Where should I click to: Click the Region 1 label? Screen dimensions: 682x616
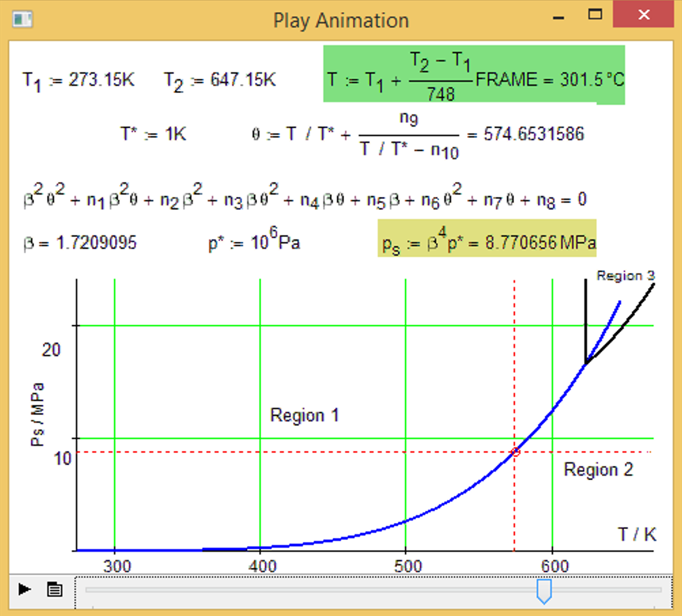(x=305, y=415)
